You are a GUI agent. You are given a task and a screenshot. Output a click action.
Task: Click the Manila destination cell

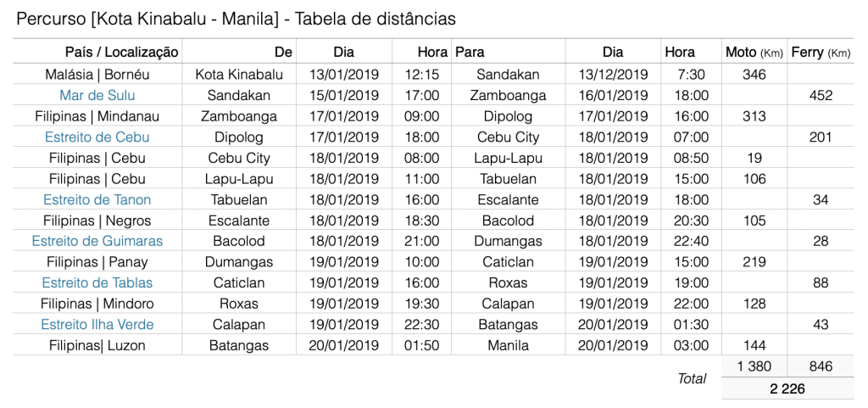pos(508,345)
